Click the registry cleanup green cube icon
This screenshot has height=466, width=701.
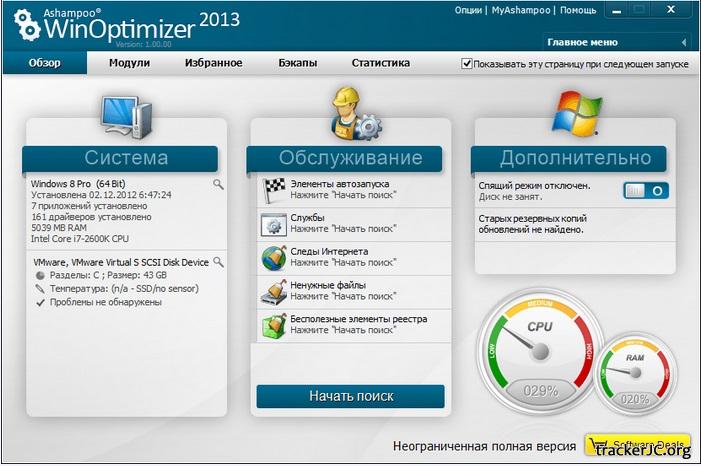point(274,326)
